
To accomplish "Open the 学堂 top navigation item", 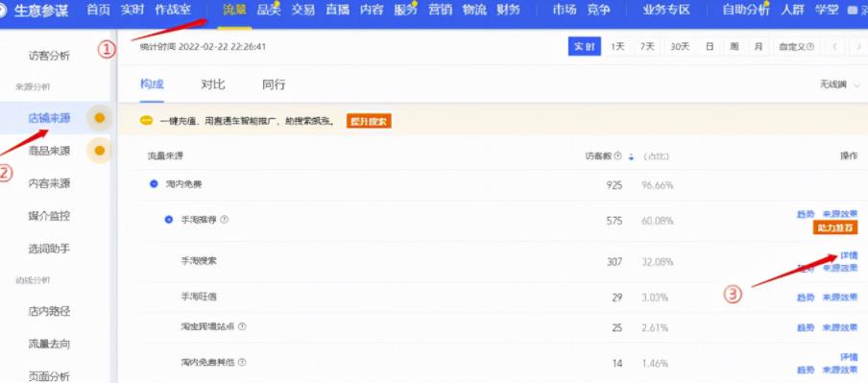I will click(x=827, y=10).
